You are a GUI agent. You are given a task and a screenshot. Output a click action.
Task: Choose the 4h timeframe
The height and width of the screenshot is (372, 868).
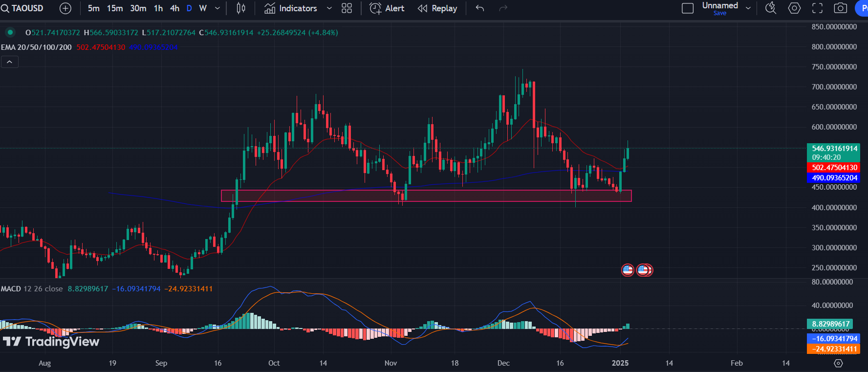(174, 8)
